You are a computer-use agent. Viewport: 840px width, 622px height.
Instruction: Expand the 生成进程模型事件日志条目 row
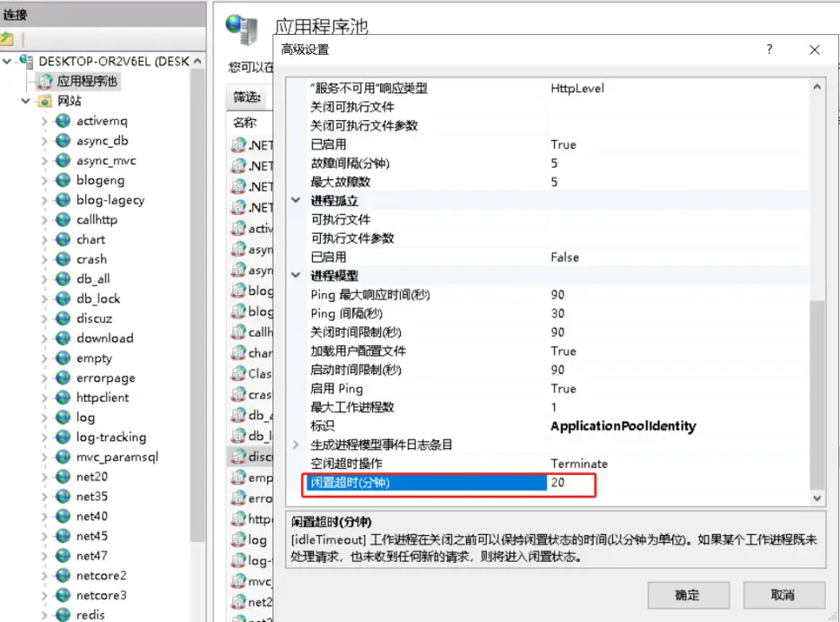pos(297,445)
